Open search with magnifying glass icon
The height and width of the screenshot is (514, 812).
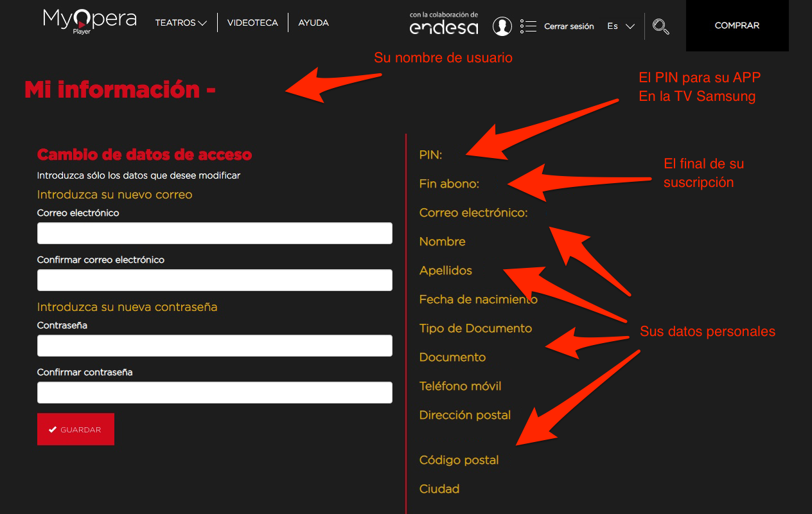click(x=660, y=26)
